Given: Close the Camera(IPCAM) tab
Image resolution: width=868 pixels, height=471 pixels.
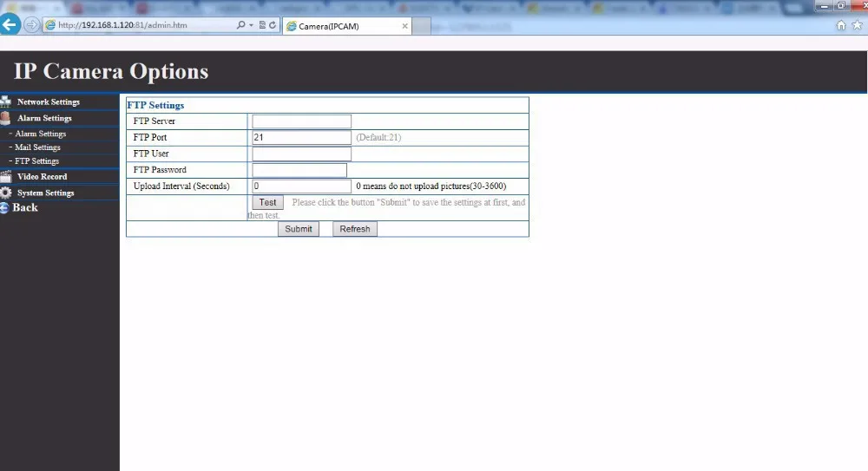Looking at the screenshot, I should click(x=404, y=26).
